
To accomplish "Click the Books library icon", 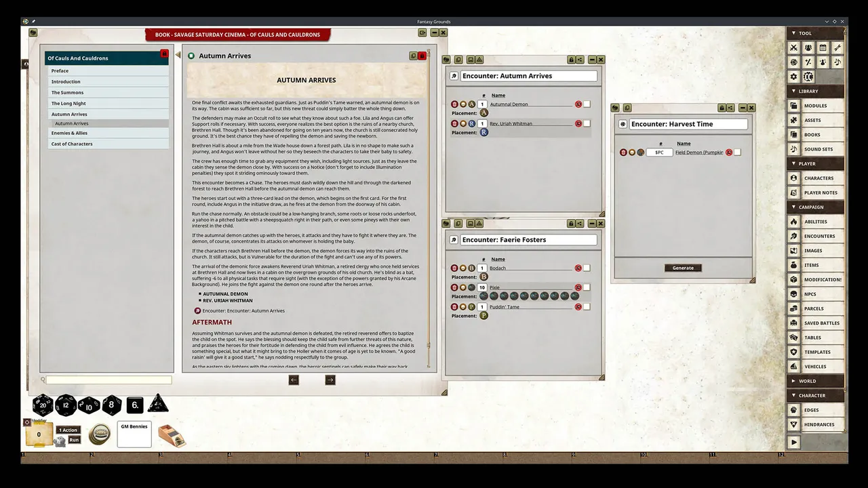I will (794, 135).
